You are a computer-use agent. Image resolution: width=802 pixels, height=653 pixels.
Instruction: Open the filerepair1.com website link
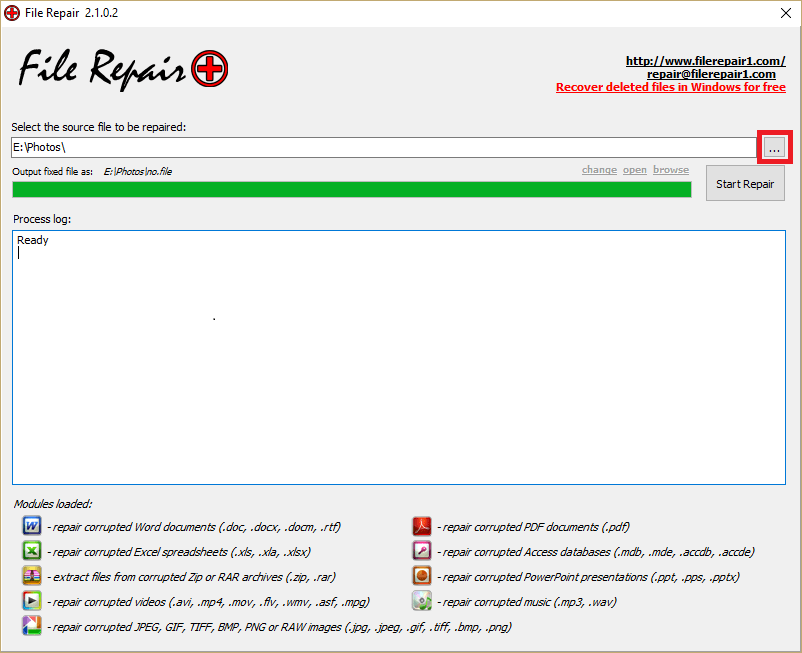706,61
